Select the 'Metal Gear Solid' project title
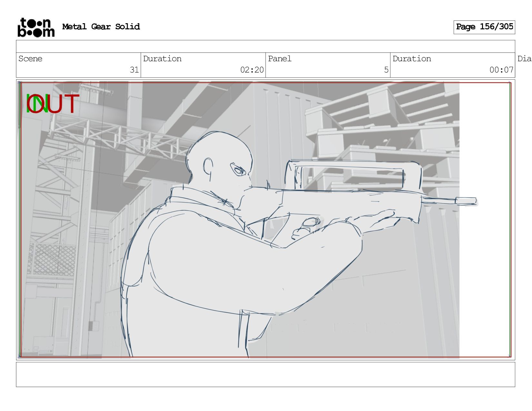This screenshot has width=532, height=411. [x=101, y=27]
